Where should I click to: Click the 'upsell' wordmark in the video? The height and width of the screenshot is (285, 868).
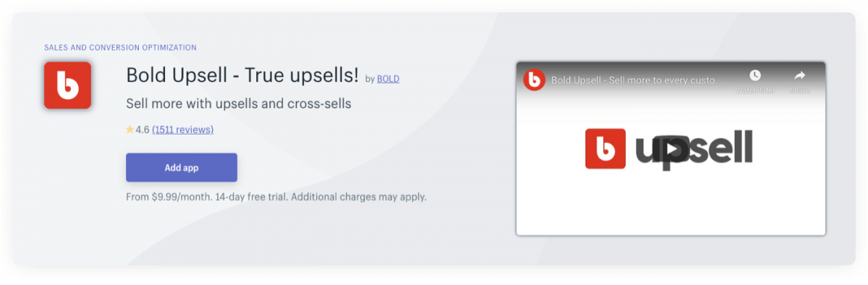(x=694, y=148)
